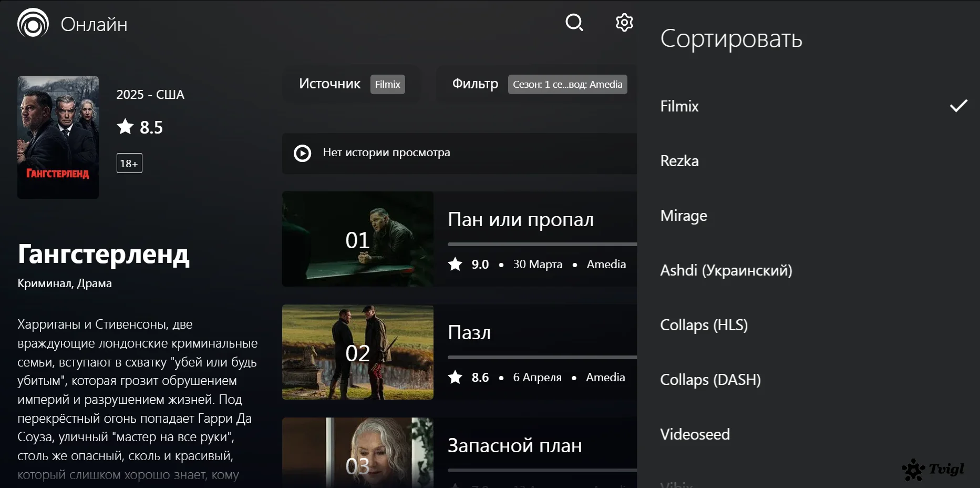The width and height of the screenshot is (980, 488).
Task: Open episode titled Пазл
Action: pos(469,333)
